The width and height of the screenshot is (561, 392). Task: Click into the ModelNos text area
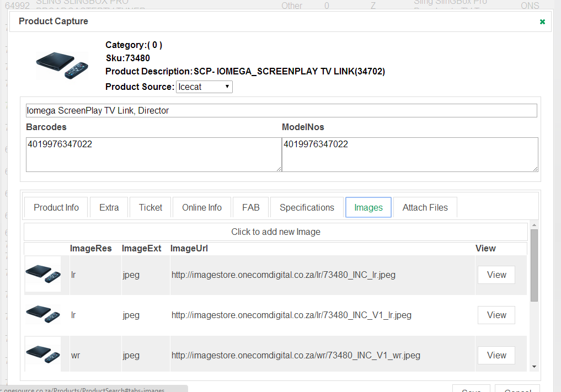coord(410,154)
